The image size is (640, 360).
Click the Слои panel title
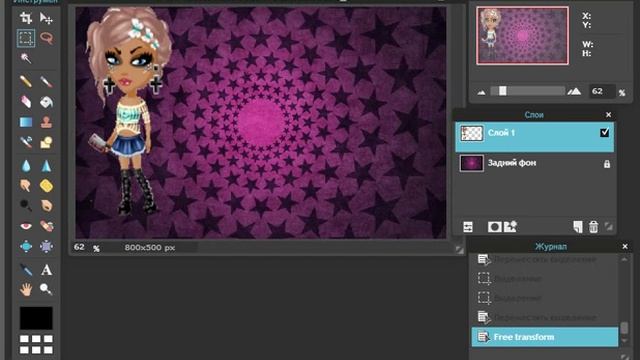pyautogui.click(x=534, y=115)
